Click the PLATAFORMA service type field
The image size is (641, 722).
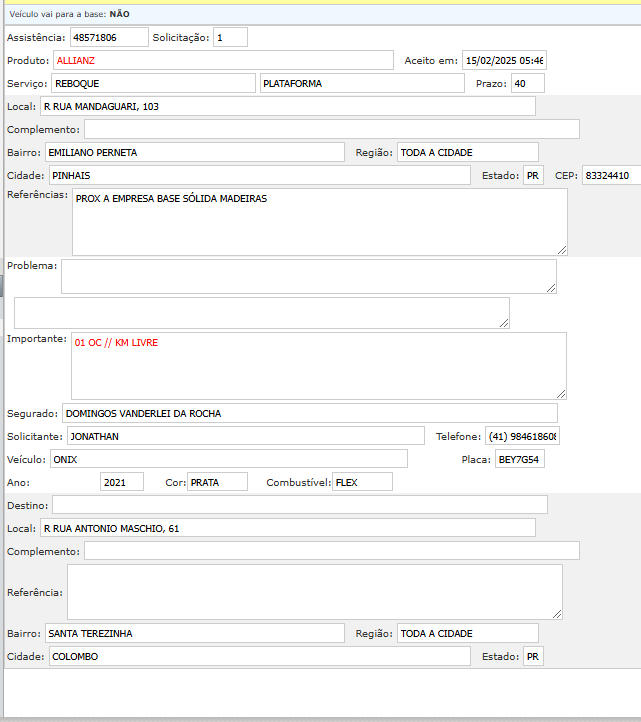coord(361,83)
